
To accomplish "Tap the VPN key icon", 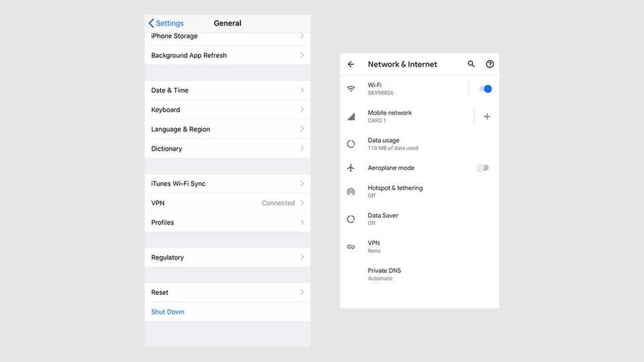I will tap(351, 247).
